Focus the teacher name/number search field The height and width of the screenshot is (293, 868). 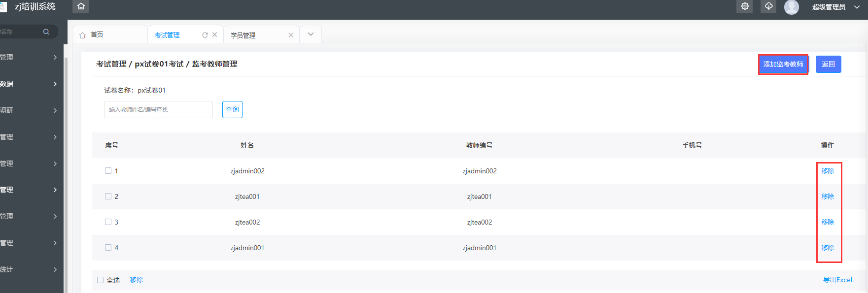click(158, 109)
